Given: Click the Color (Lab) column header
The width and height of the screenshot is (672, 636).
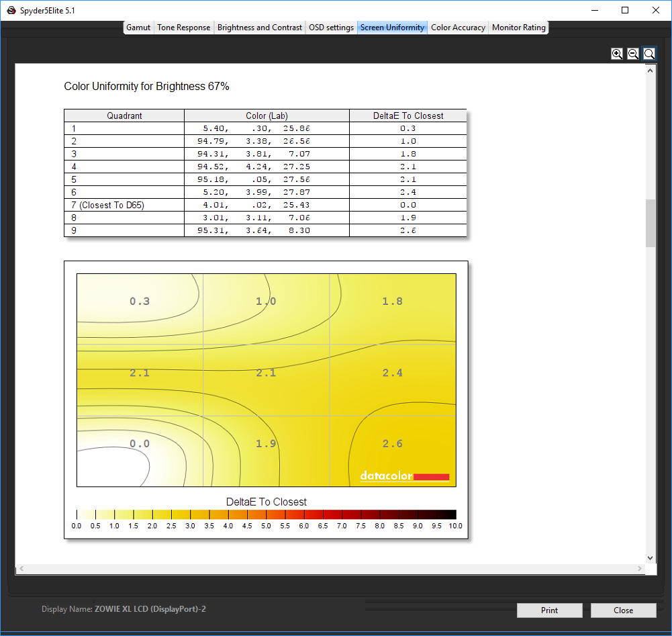Looking at the screenshot, I should click(x=267, y=116).
